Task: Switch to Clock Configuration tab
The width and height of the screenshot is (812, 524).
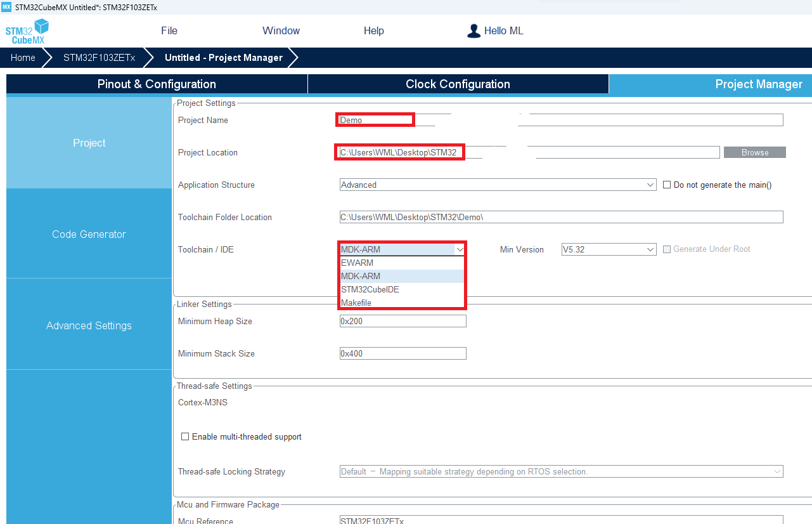Action: pos(458,84)
